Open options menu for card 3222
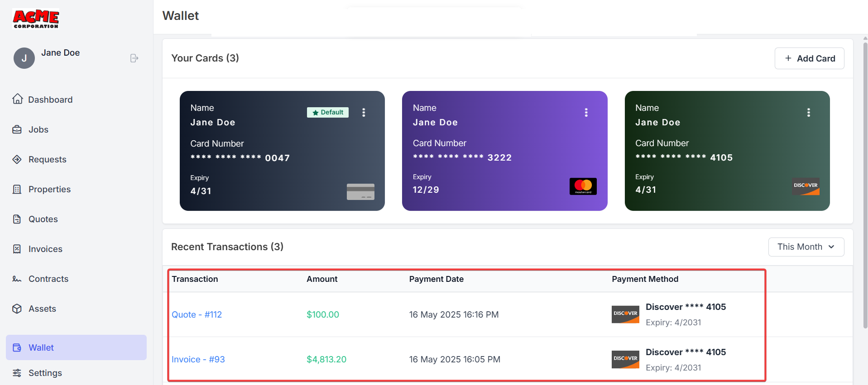Screen dimensions: 868x385 tap(586, 112)
